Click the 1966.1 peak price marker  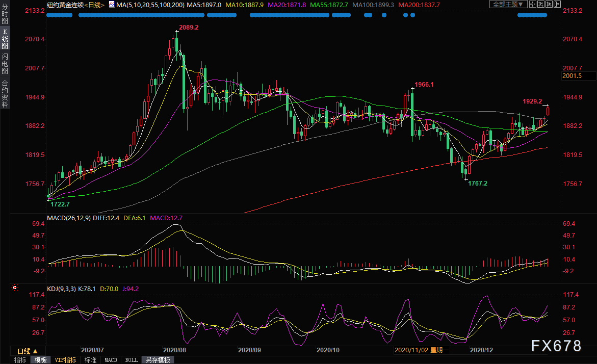424,85
